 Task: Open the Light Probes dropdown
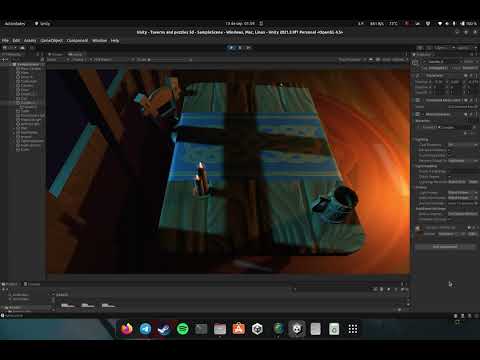(463, 193)
